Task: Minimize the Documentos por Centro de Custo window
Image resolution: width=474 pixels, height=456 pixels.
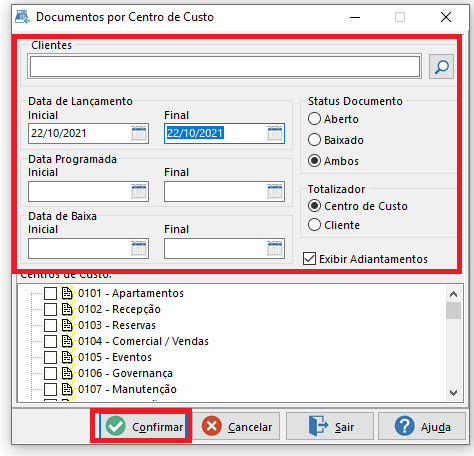Action: (355, 17)
